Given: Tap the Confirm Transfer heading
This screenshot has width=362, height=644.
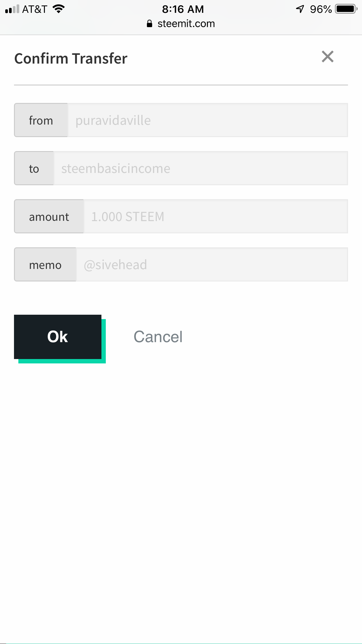Looking at the screenshot, I should point(71,58).
